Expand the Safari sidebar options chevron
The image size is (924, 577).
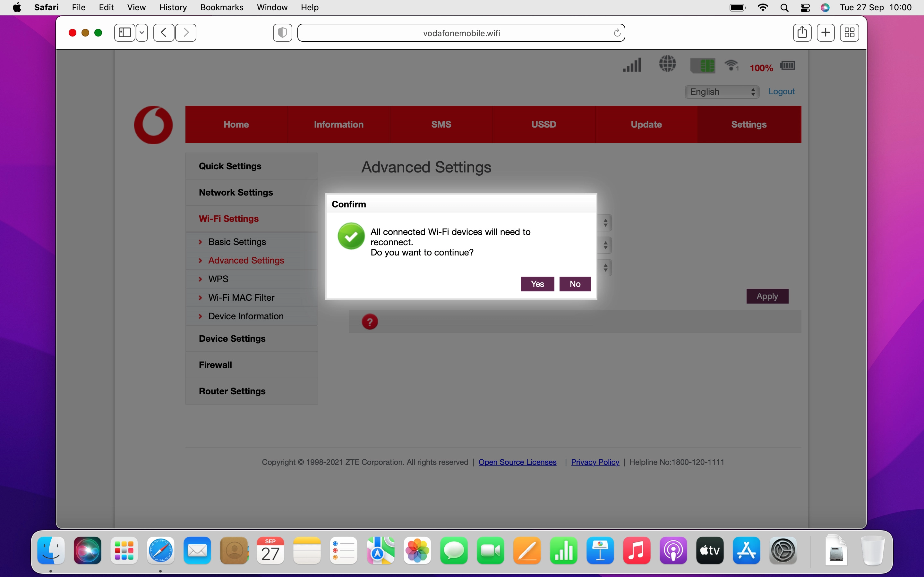142,33
